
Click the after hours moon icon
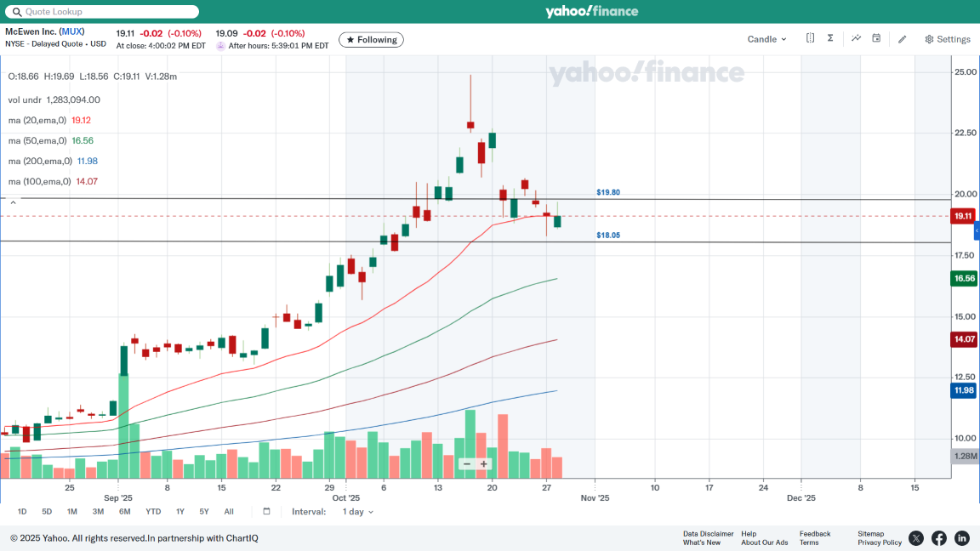(x=220, y=46)
